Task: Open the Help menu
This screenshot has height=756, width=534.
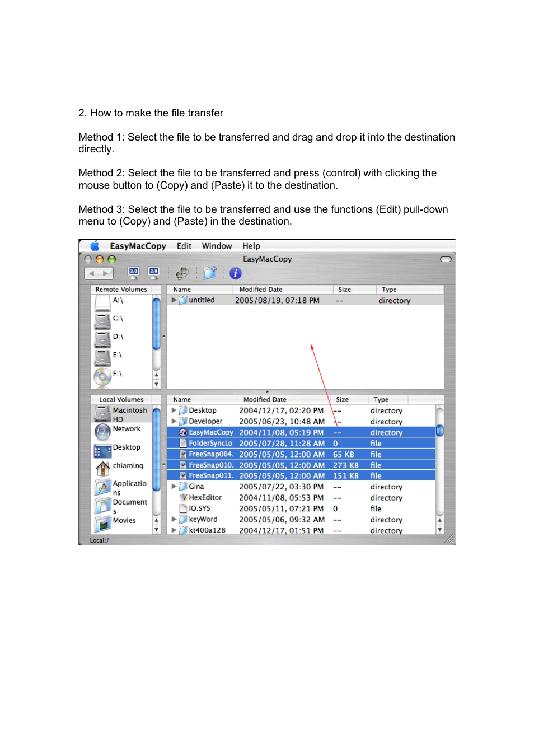Action: 251,246
